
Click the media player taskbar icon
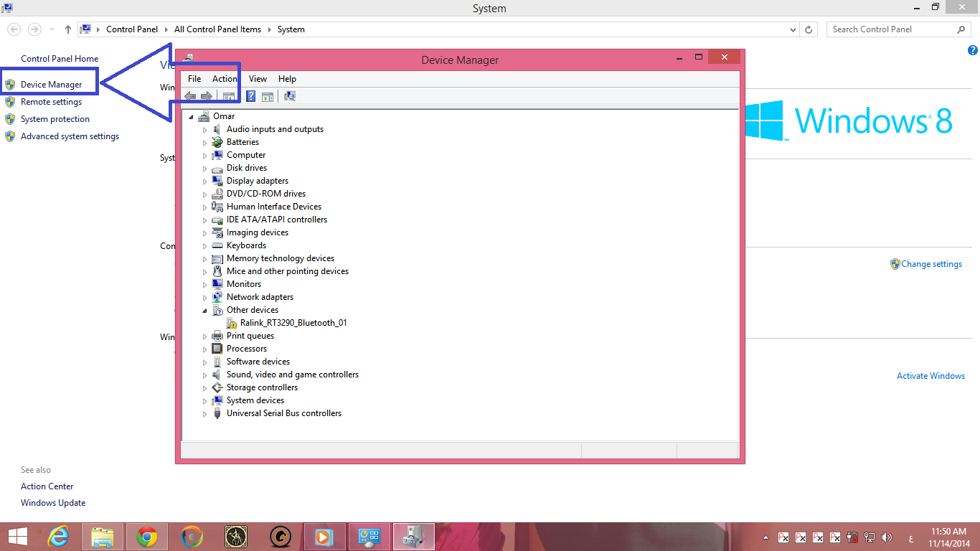tap(325, 536)
